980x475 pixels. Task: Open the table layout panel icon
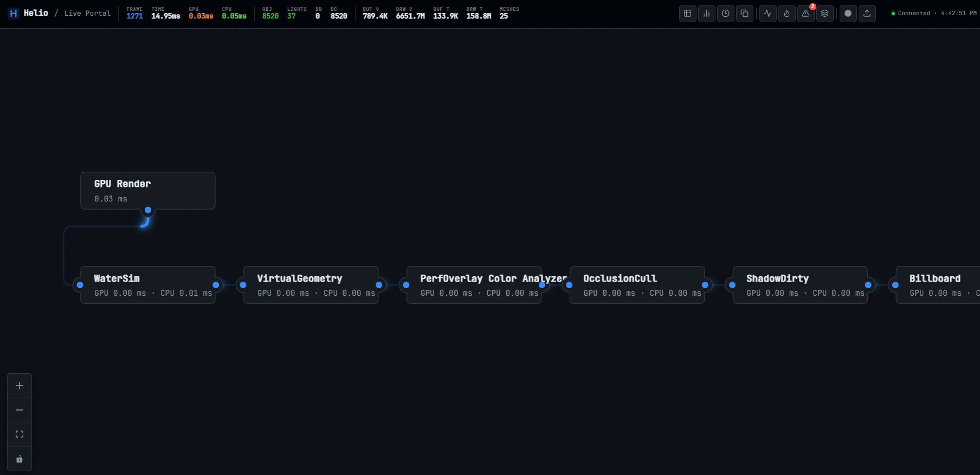click(687, 14)
